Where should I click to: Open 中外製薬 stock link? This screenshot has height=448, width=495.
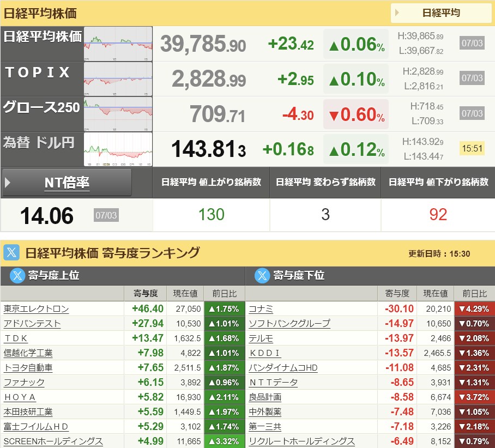coord(265,412)
